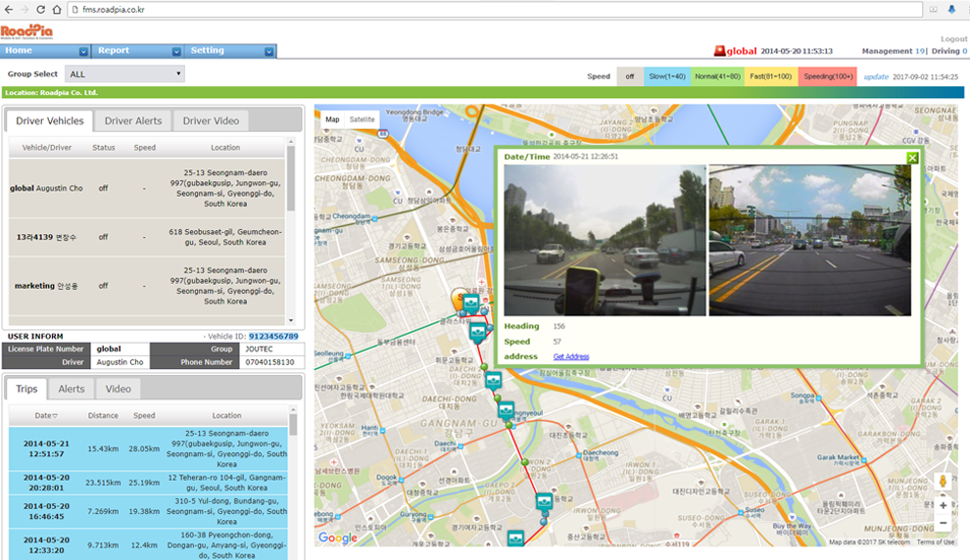Select the global Augustin Cho vehicle row
This screenshot has width=970, height=560.
point(147,188)
